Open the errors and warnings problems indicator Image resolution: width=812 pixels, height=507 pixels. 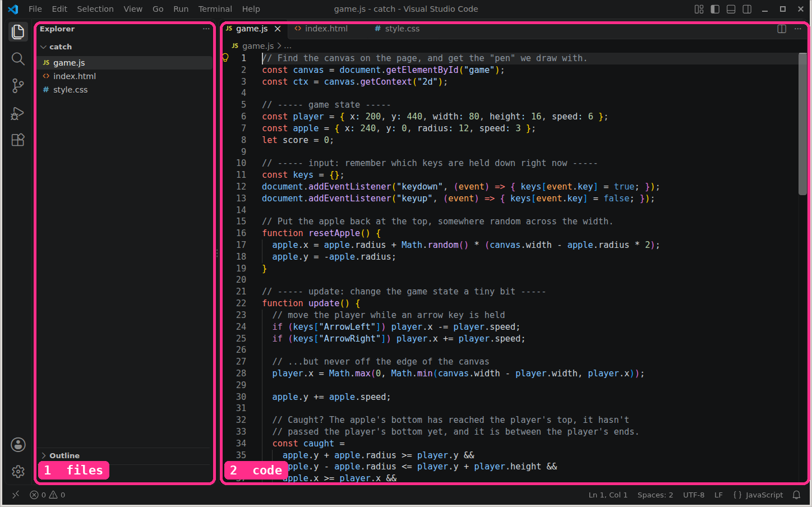pos(48,495)
